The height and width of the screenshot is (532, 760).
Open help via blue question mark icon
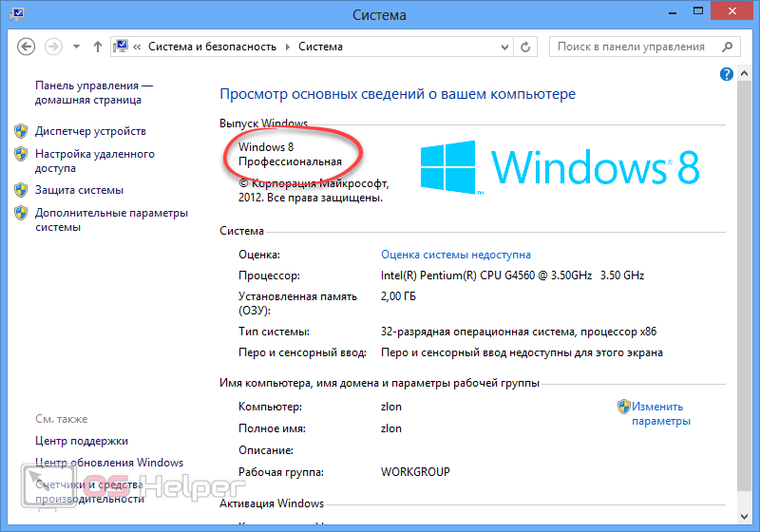727,74
